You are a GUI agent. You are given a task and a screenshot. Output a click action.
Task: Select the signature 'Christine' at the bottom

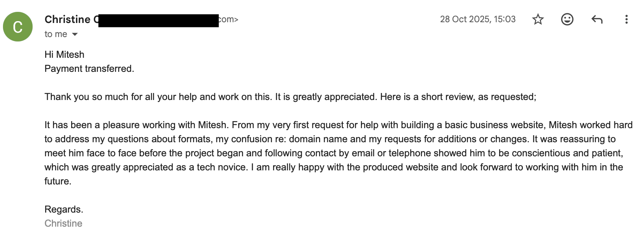[x=63, y=223]
